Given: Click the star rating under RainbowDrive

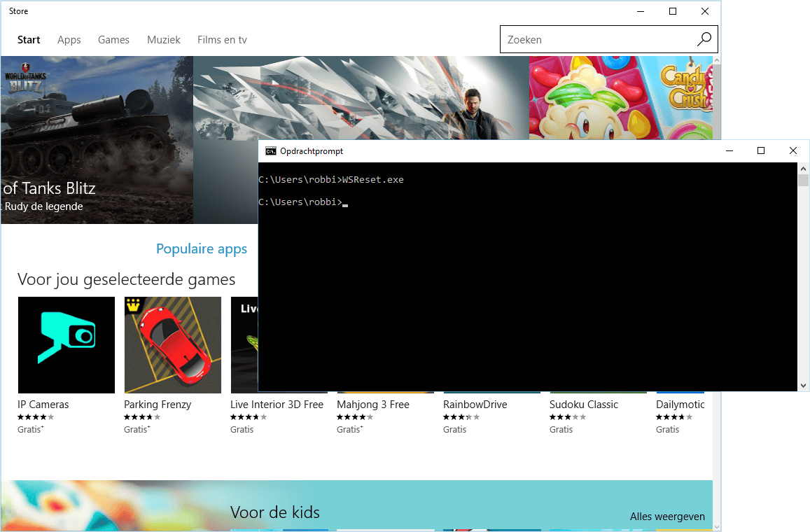Looking at the screenshot, I should (x=461, y=416).
